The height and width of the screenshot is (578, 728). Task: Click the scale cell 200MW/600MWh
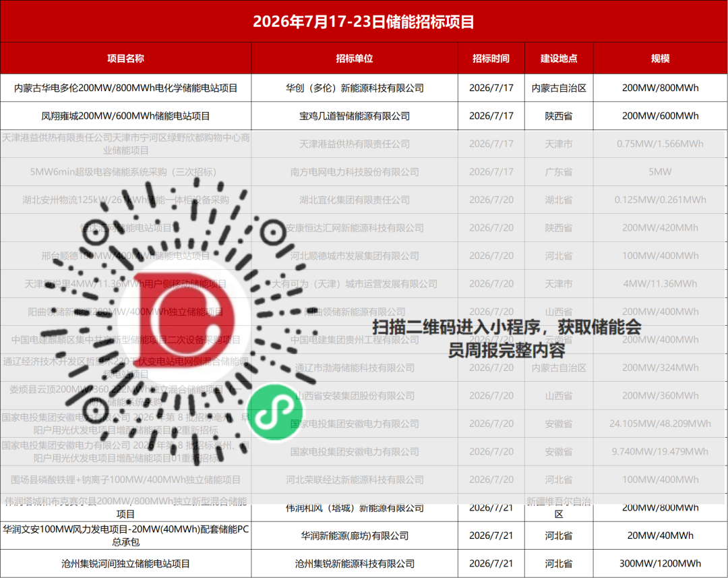660,116
